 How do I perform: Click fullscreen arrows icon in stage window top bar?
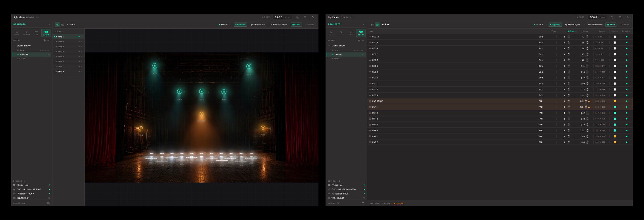tap(313, 17)
